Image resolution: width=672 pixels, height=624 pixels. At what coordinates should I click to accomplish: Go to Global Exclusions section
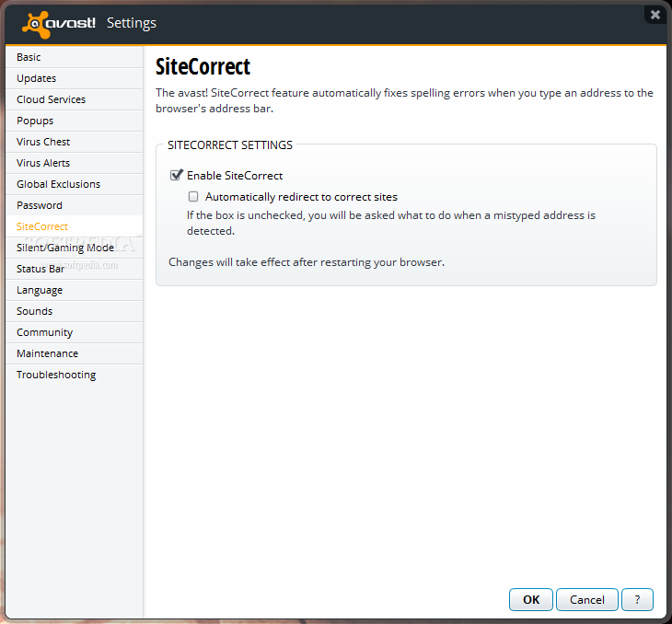75,184
